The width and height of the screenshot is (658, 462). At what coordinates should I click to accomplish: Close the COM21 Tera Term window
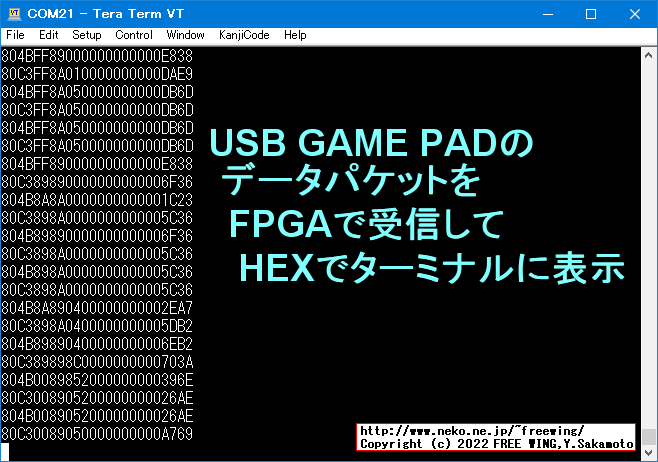coord(635,14)
